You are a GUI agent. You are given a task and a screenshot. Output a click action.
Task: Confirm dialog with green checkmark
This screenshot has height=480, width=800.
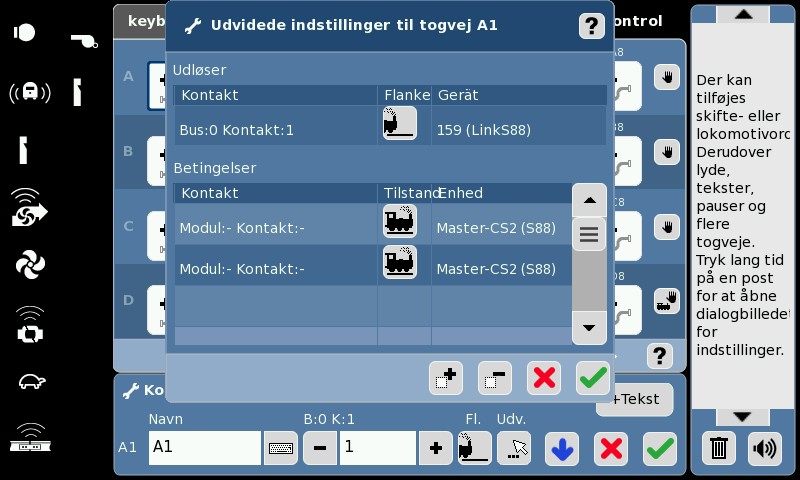593,378
